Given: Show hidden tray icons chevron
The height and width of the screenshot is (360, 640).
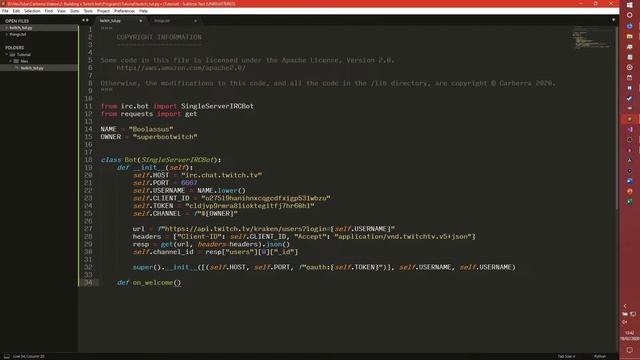Looking at the screenshot, I should pyautogui.click(x=625, y=306).
